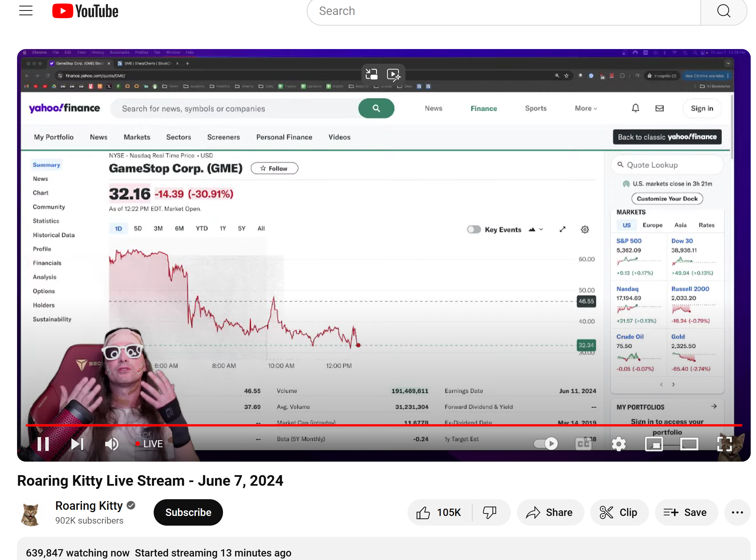Dislike the video with thumbs down
Viewport: 756px width, 560px height.
(x=490, y=512)
